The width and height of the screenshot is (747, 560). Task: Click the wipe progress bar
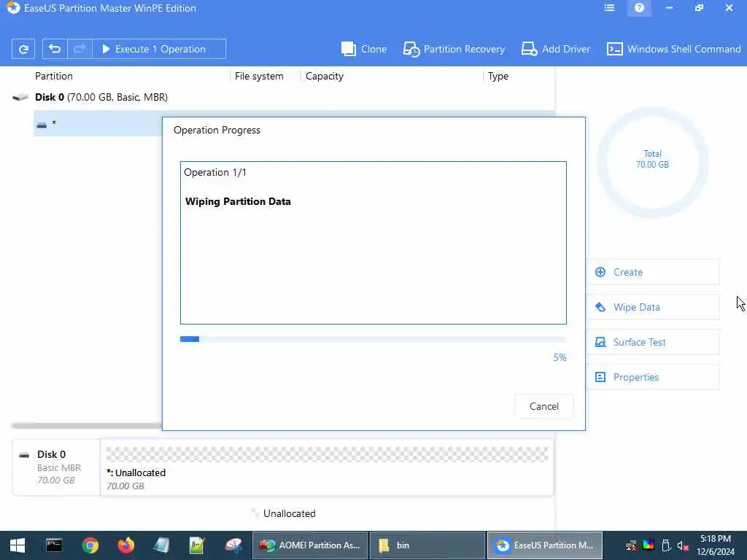(x=373, y=339)
